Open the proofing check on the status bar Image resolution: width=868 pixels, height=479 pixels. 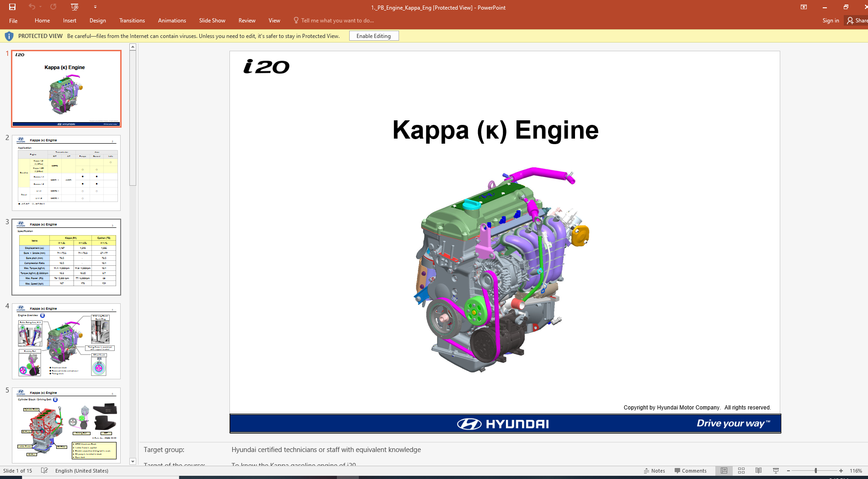[44, 470]
